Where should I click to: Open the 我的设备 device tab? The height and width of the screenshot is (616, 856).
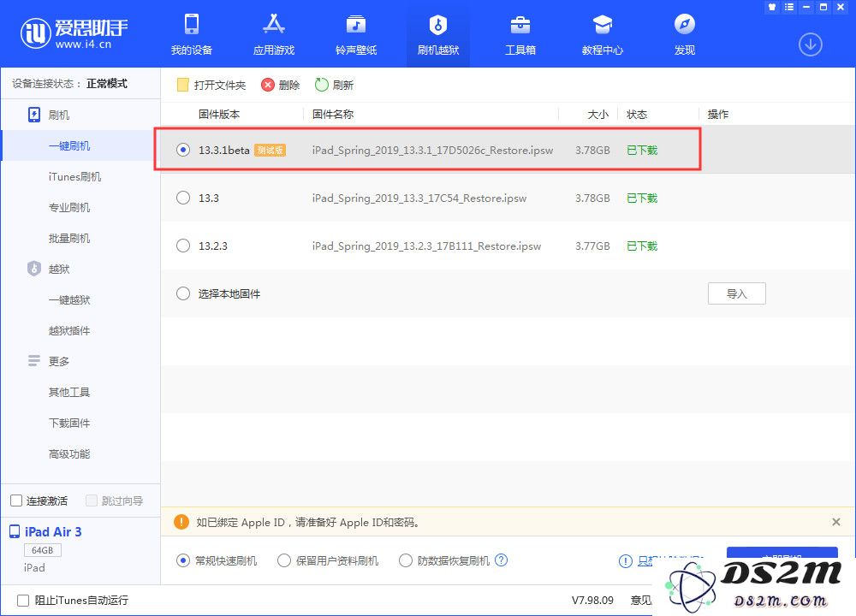point(192,35)
